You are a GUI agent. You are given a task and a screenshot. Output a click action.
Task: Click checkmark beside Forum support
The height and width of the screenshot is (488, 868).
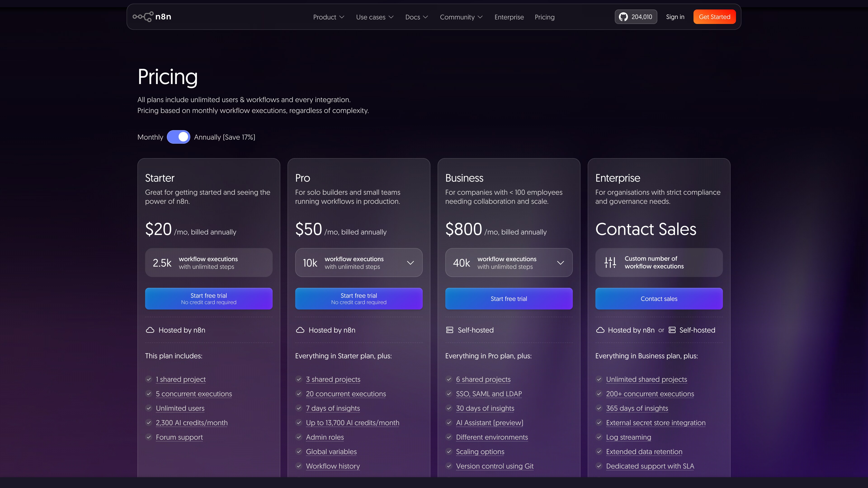pyautogui.click(x=149, y=437)
